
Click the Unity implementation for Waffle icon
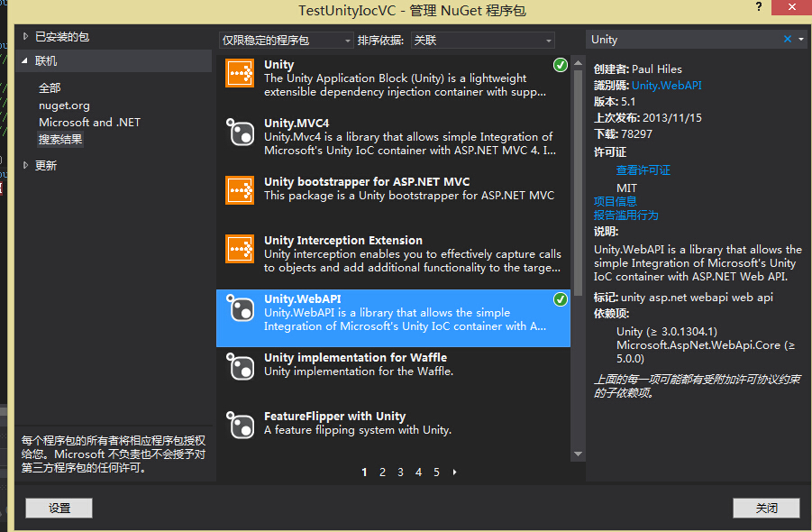coord(240,366)
